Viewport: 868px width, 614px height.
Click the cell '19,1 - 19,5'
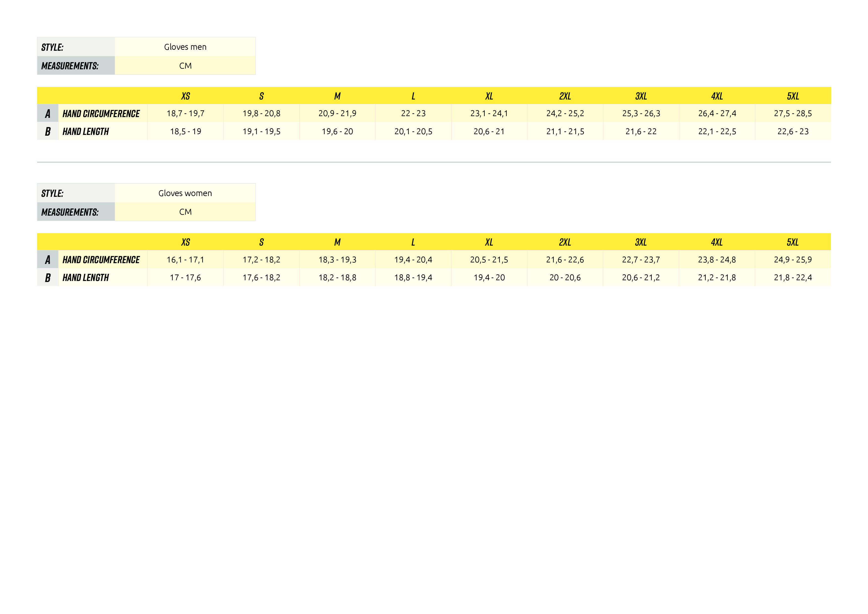pos(262,131)
